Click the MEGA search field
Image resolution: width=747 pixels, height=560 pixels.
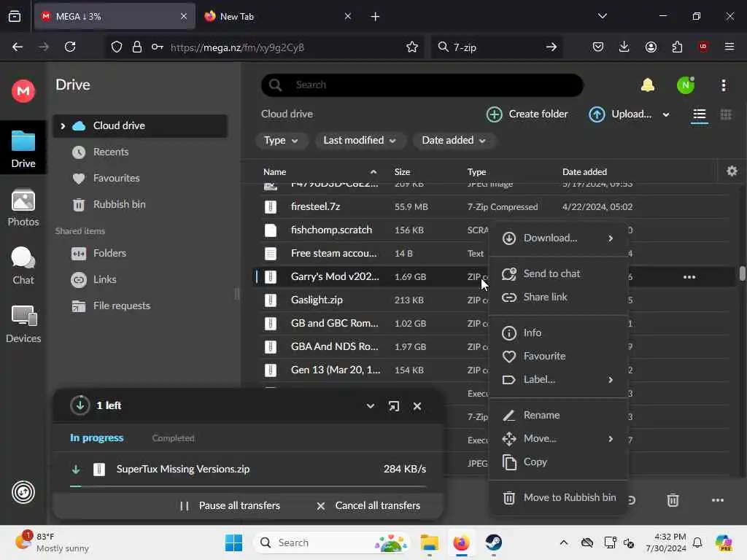pos(422,85)
